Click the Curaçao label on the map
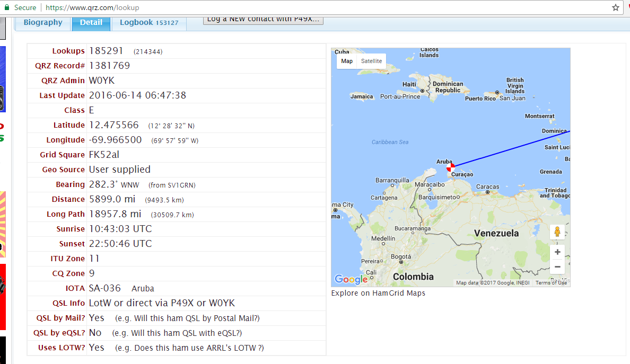The height and width of the screenshot is (364, 630). click(x=462, y=174)
